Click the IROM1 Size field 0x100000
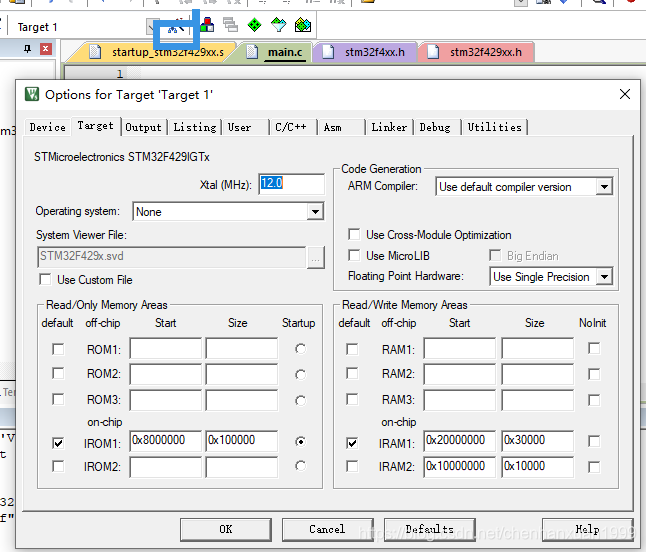This screenshot has height=552, width=646. pos(242,441)
